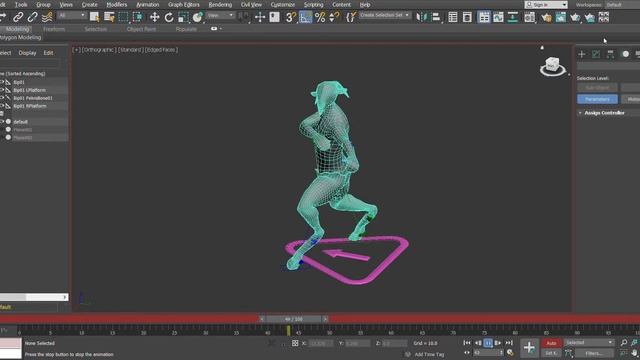
Task: Click the Scene Explorer horizontal scrollbar
Action: coord(34,297)
